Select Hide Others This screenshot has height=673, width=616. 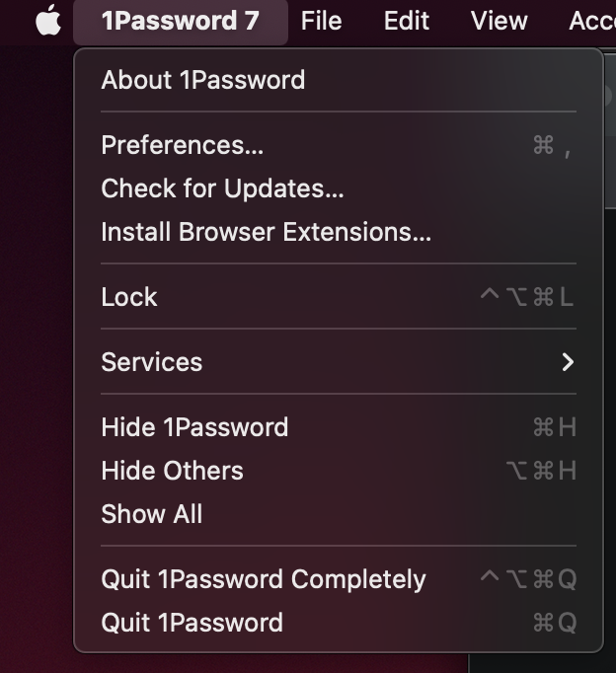(172, 471)
